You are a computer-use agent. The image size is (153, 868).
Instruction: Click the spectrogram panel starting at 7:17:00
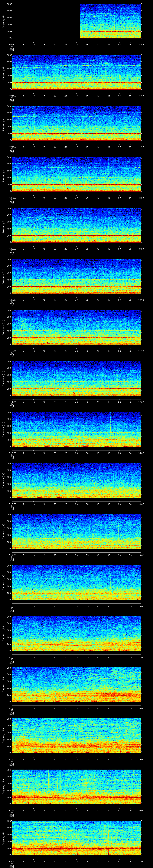coord(77,685)
